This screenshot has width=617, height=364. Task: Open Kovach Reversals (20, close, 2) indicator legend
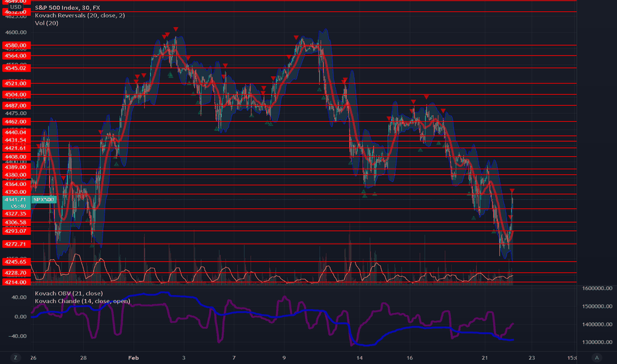(x=80, y=15)
